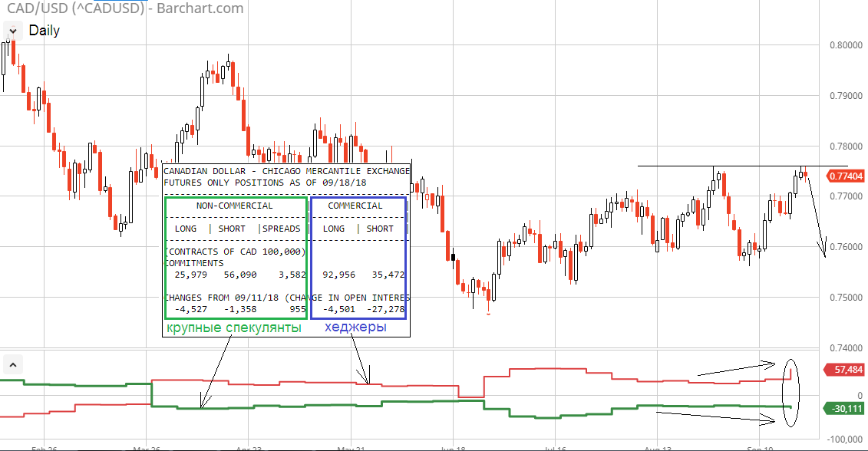Click the commercial long value 92,956
868x451 pixels.
coord(338,275)
